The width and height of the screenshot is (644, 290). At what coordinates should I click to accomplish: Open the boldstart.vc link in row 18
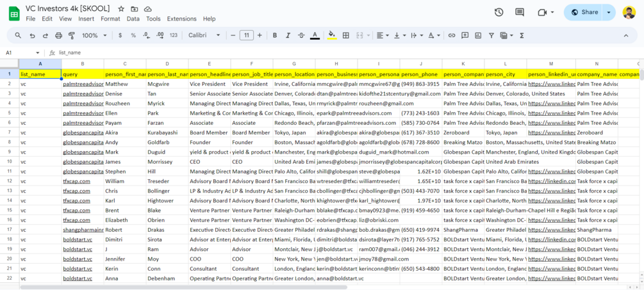point(78,239)
